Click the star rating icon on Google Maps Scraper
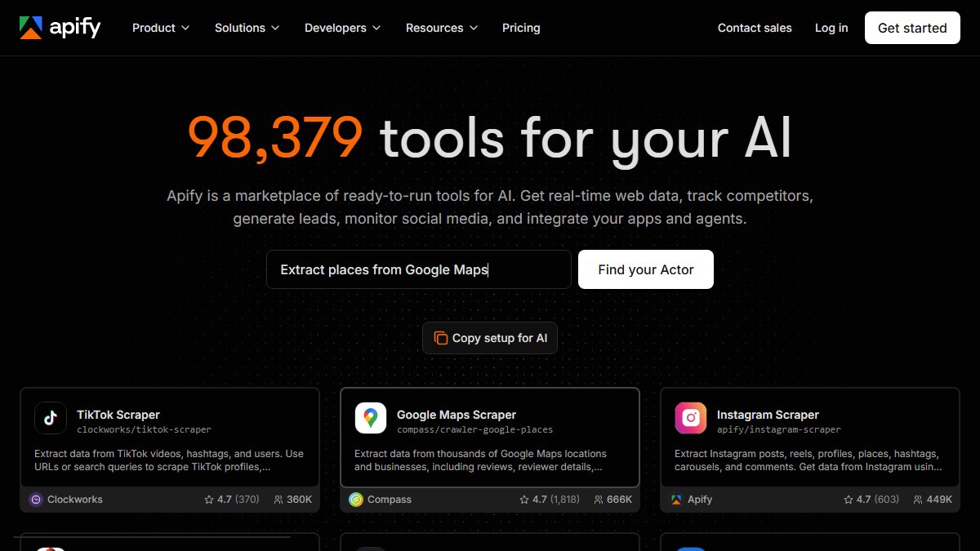980x551 pixels. pos(524,500)
